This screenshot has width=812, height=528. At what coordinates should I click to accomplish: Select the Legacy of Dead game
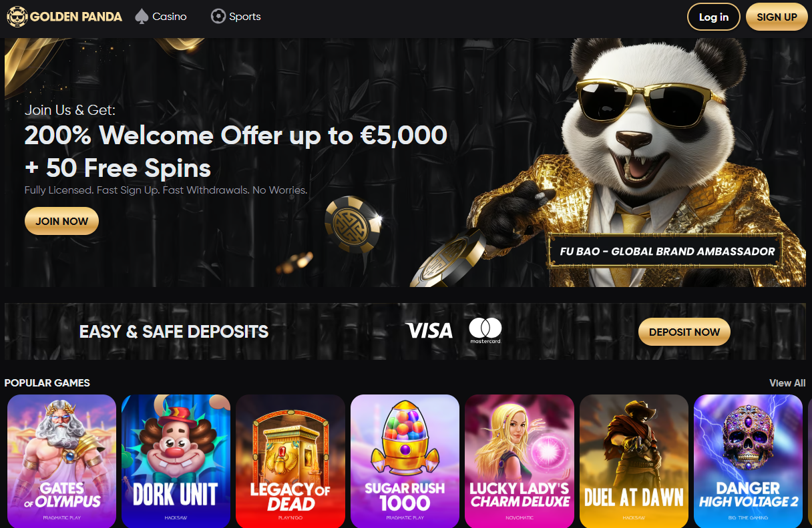290,461
